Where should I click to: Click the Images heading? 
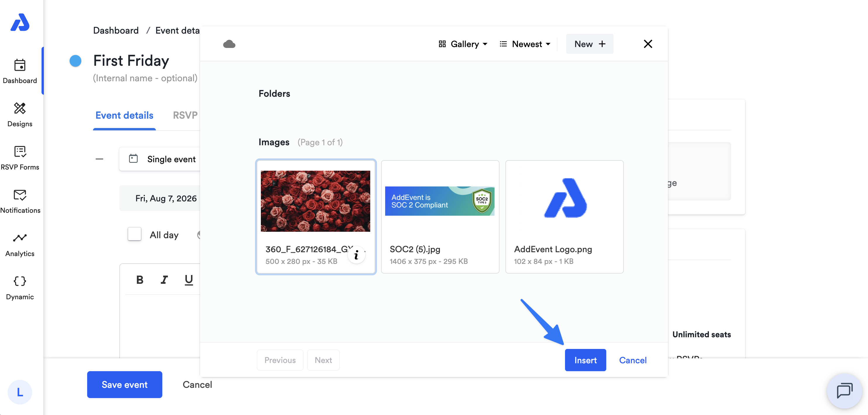click(x=274, y=142)
